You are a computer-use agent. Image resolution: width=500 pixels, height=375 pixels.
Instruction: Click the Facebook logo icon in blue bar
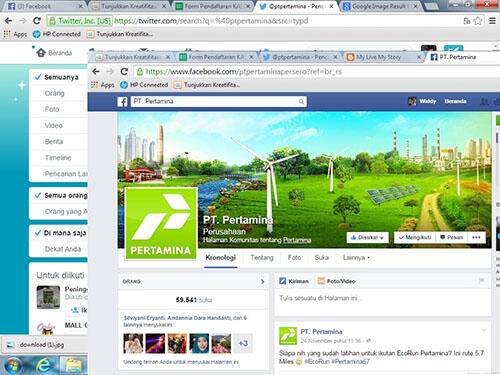[x=122, y=102]
